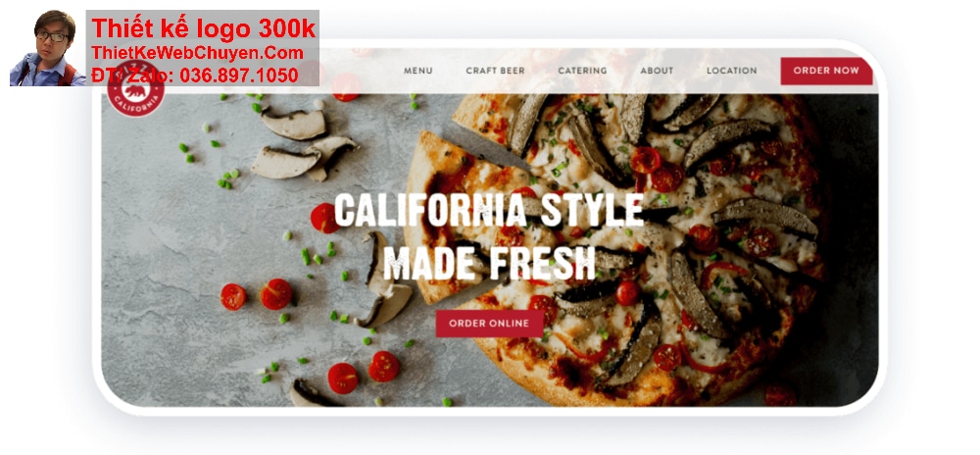
Task: Click the ORDER ONLINE hero button
Action: point(489,324)
